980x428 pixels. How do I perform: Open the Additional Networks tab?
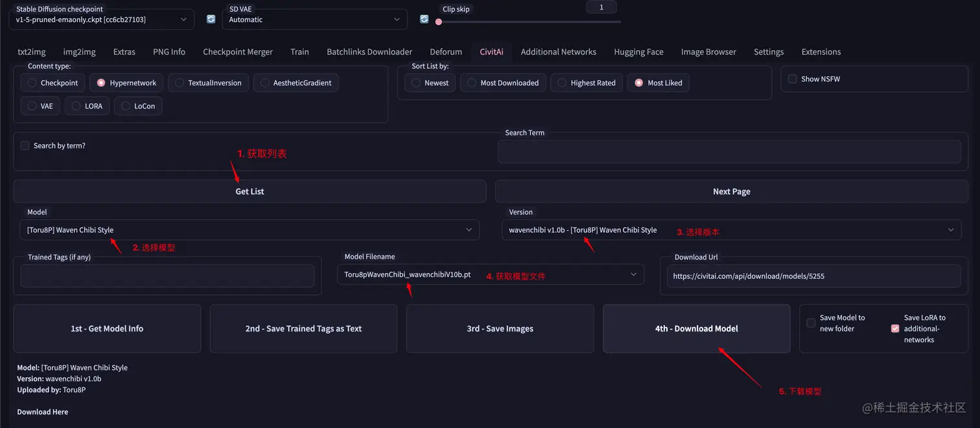point(558,52)
